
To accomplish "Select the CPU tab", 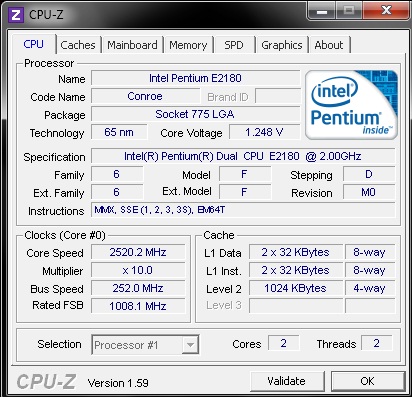I will (x=34, y=44).
